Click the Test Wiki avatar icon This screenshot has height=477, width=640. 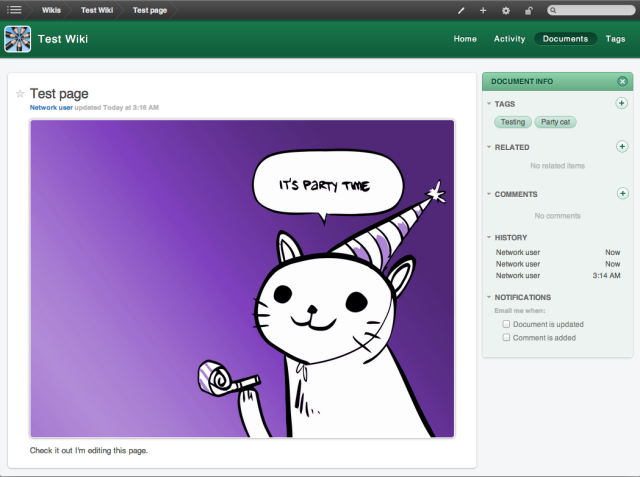pos(18,39)
